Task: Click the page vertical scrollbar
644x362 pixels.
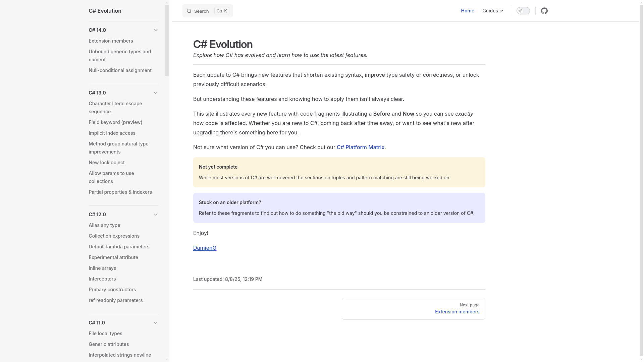Action: pos(642,181)
